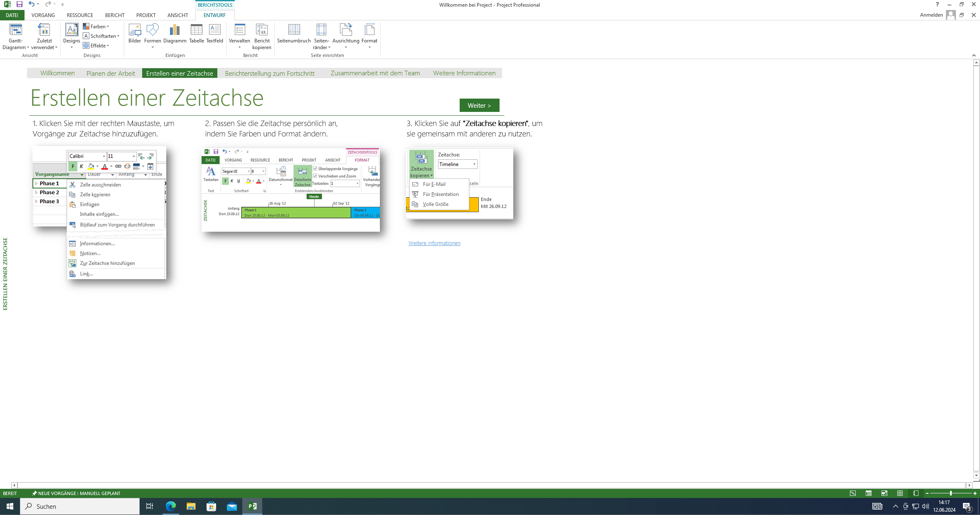Switch to the BERICHT ribbon tab
Screen dimensions: 980x515
click(x=115, y=15)
